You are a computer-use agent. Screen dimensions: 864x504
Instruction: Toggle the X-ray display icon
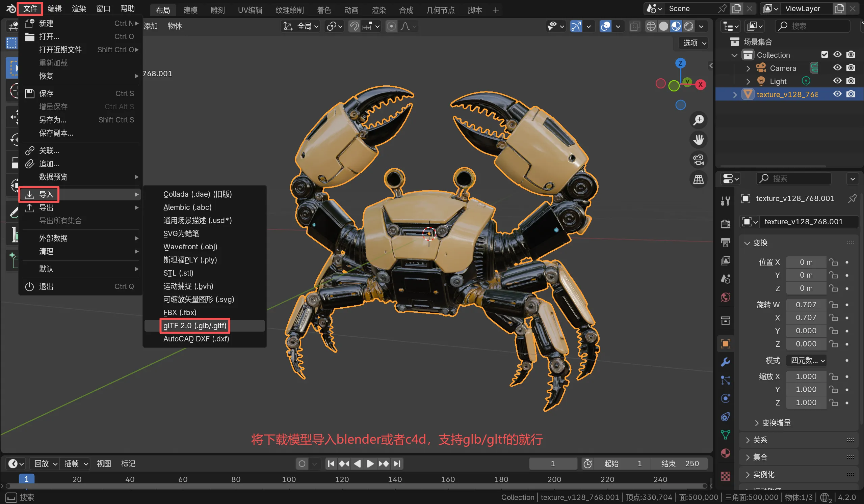pos(634,26)
